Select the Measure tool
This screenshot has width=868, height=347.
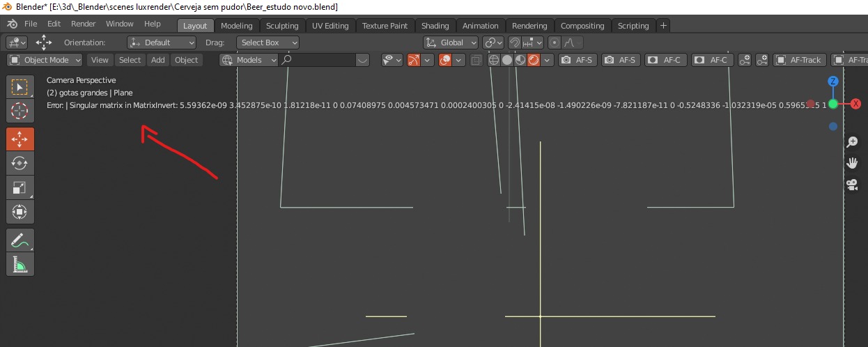20,264
